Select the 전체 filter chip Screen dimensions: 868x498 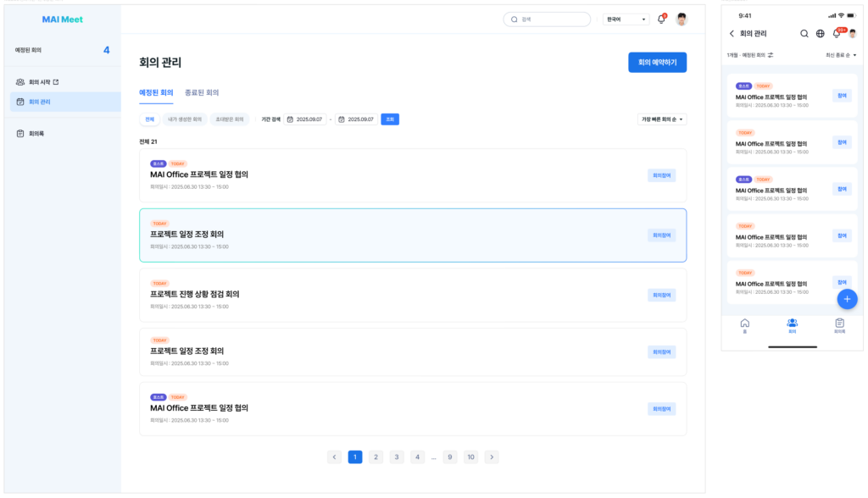pos(149,119)
